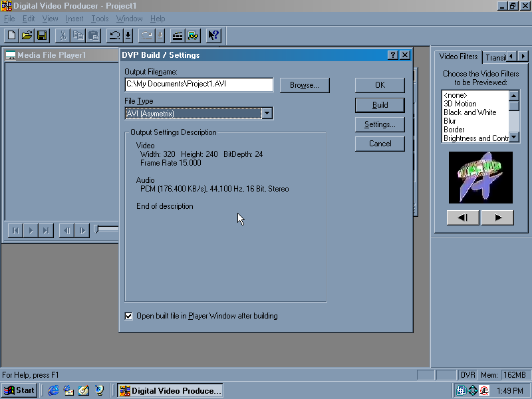Click the satellite-dish quick launch icon
This screenshot has width=532, height=399.
coord(99,390)
